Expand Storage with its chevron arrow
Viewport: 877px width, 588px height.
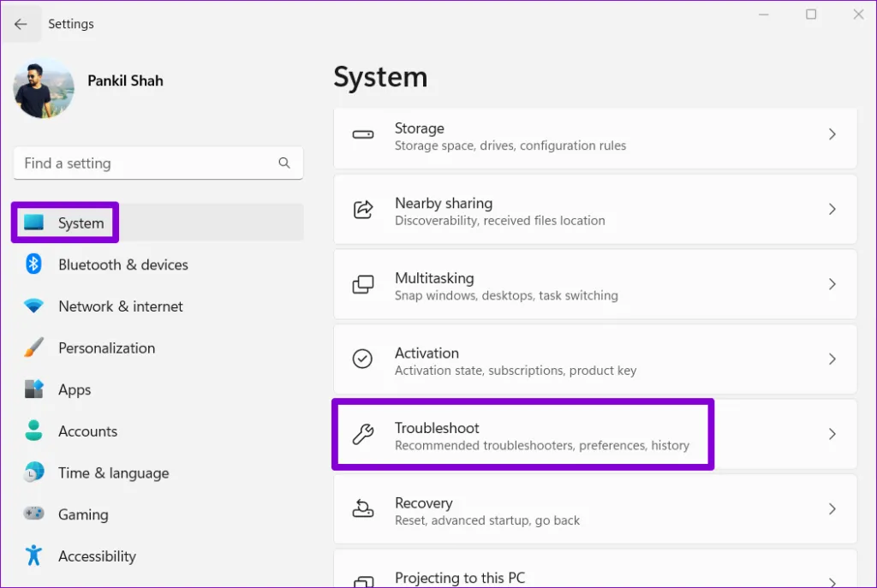coord(832,134)
